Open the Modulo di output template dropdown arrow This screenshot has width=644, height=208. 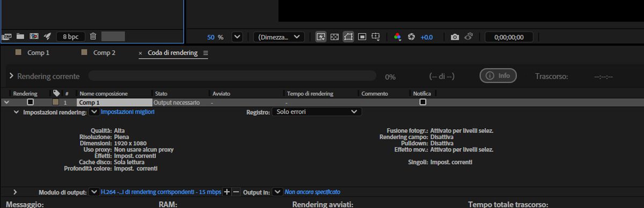click(94, 192)
